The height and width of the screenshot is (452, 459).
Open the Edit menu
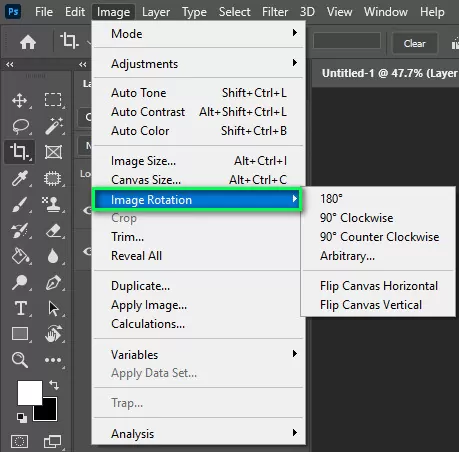pos(75,12)
